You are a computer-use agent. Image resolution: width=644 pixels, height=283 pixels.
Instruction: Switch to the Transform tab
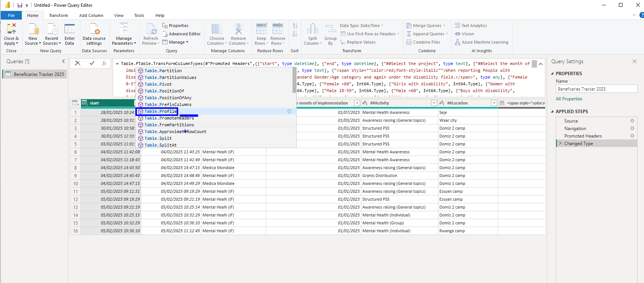[x=58, y=15]
